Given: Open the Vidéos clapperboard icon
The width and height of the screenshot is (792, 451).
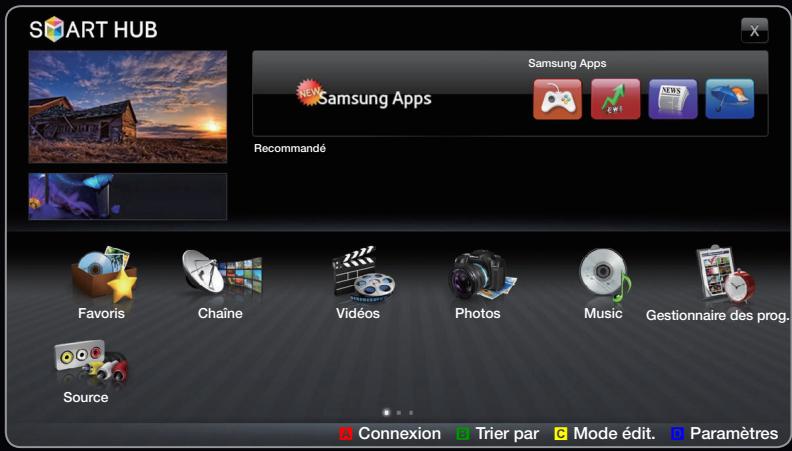Looking at the screenshot, I should click(362, 274).
